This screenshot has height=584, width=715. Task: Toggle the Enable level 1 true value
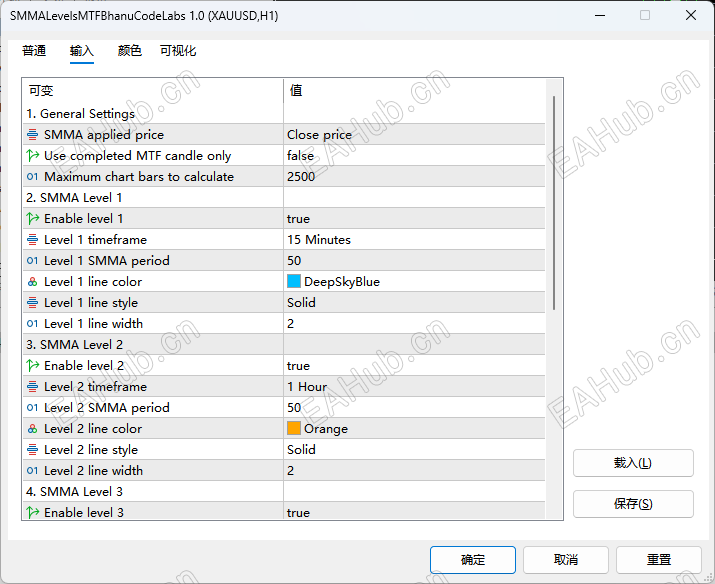[x=414, y=219]
